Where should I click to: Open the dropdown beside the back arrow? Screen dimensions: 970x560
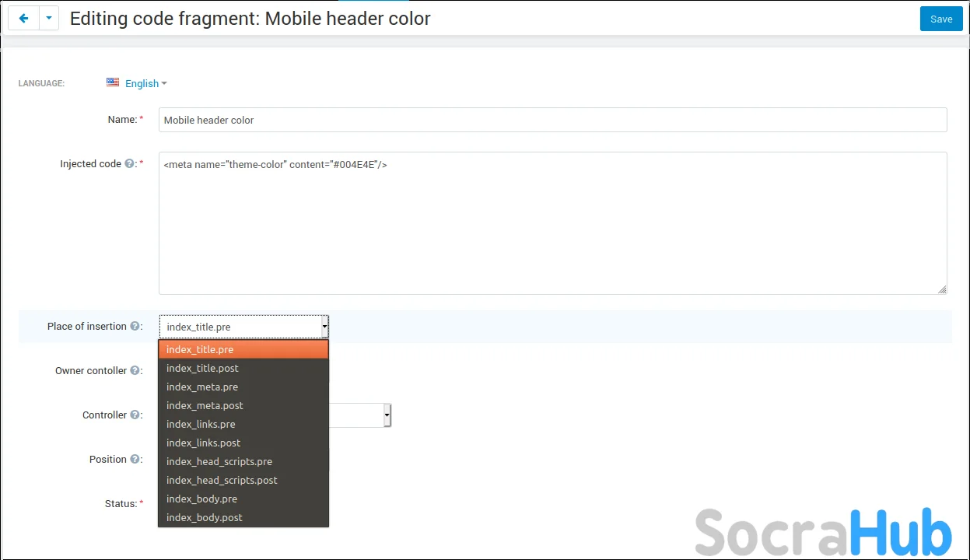49,19
